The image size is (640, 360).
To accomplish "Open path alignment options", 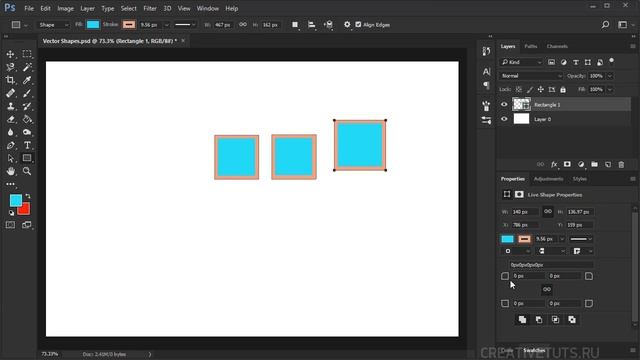I will tap(311, 25).
